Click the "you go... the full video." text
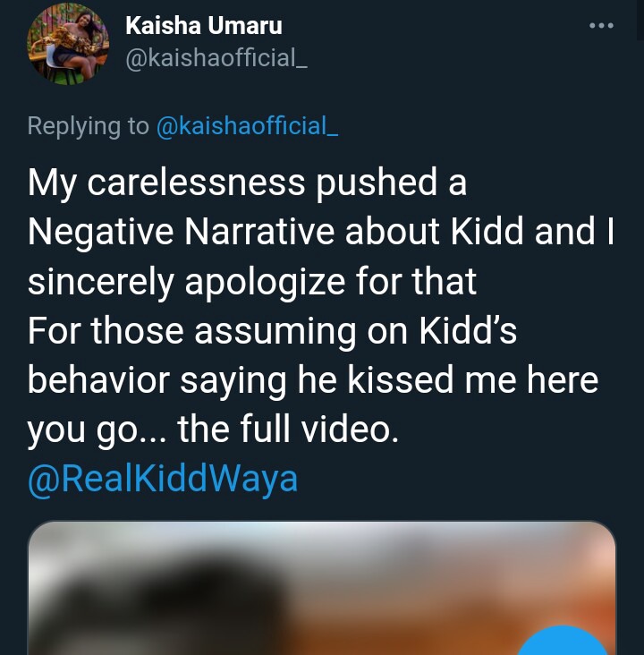The image size is (644, 655). pyautogui.click(x=211, y=430)
